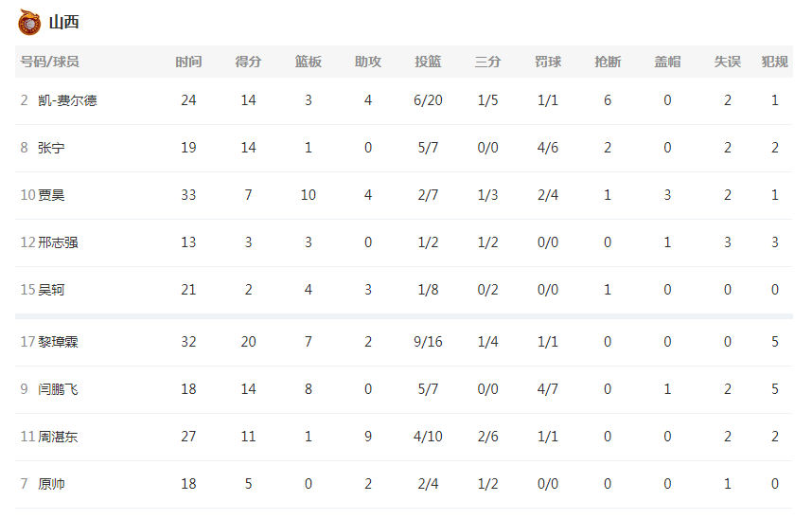
Task: Click the 号码/球员 column header
Action: (x=49, y=62)
